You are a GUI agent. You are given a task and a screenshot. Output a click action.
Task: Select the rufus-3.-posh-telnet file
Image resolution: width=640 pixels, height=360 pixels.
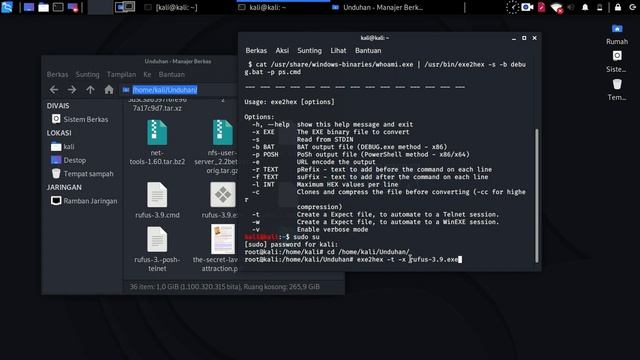click(x=157, y=249)
